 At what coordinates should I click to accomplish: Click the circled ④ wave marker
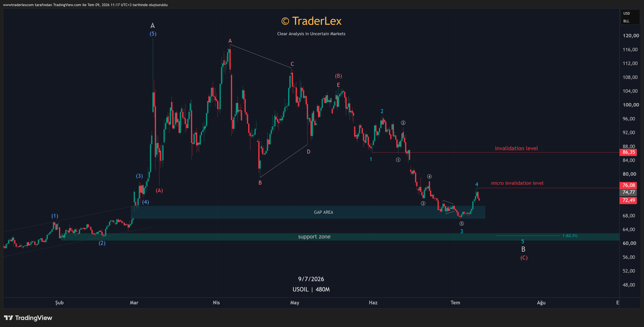tap(429, 176)
